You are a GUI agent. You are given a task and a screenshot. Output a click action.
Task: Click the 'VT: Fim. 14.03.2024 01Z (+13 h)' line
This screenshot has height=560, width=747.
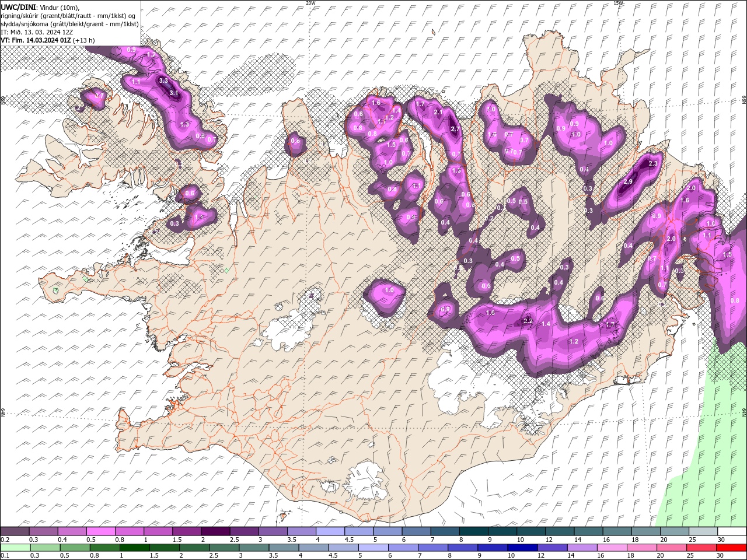coord(48,40)
